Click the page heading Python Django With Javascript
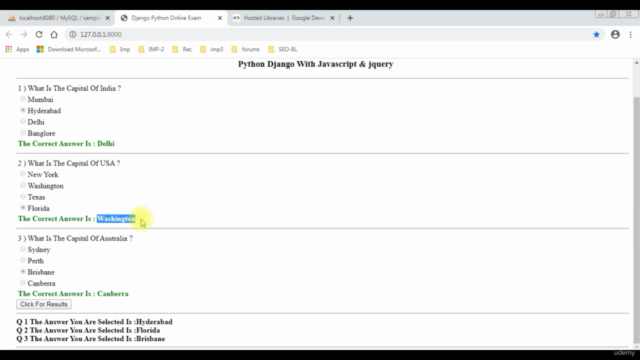This screenshot has height=360, width=640. coord(316,64)
